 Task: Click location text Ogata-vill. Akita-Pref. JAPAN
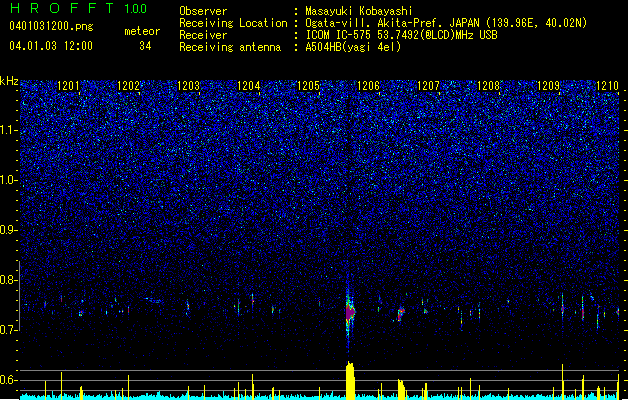[x=392, y=23]
